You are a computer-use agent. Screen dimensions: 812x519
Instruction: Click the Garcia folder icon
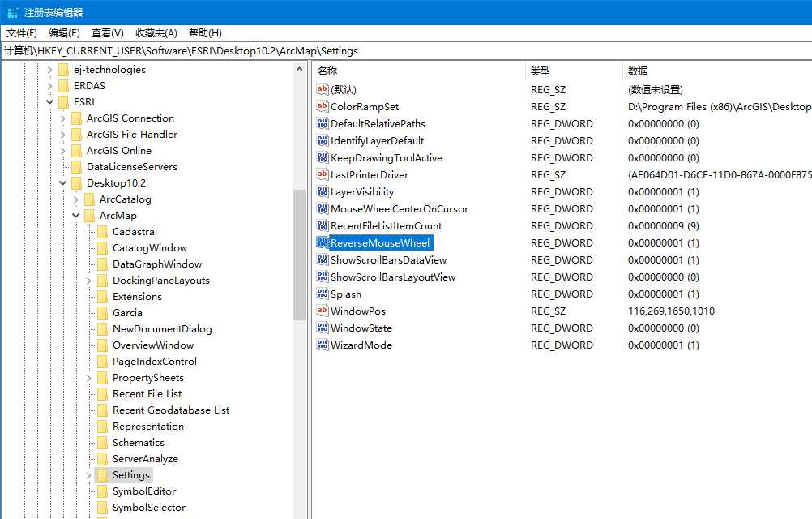(103, 313)
